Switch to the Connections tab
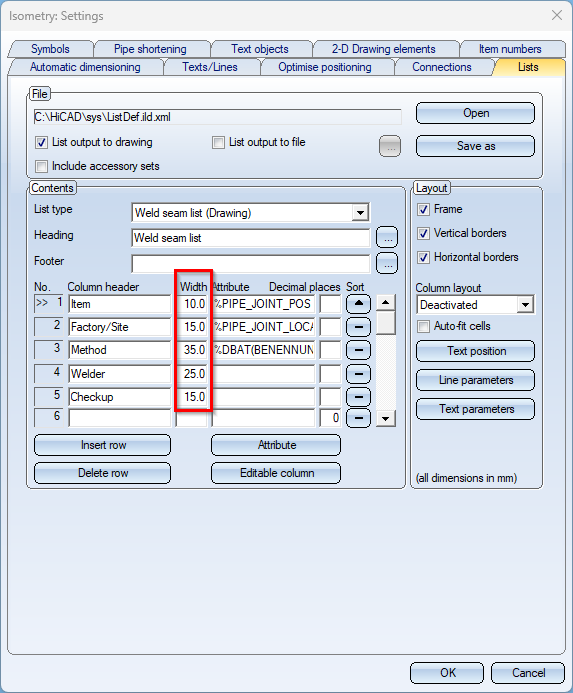 coord(442,67)
